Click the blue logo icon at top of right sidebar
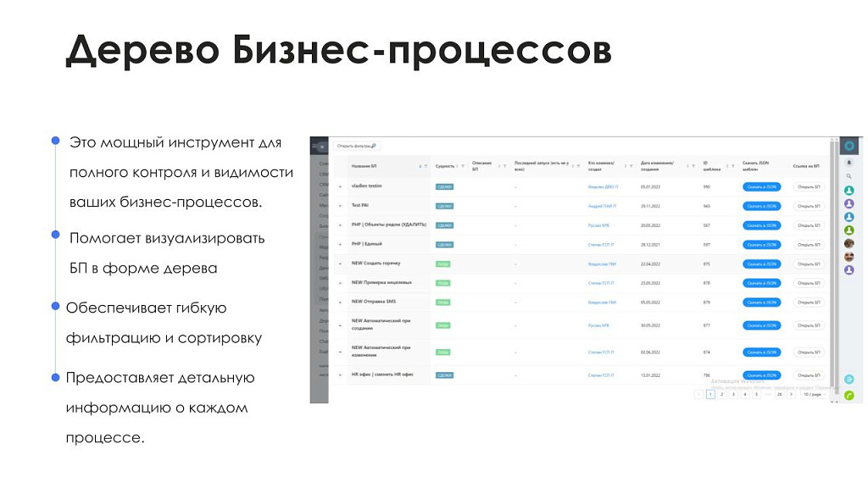 (849, 147)
